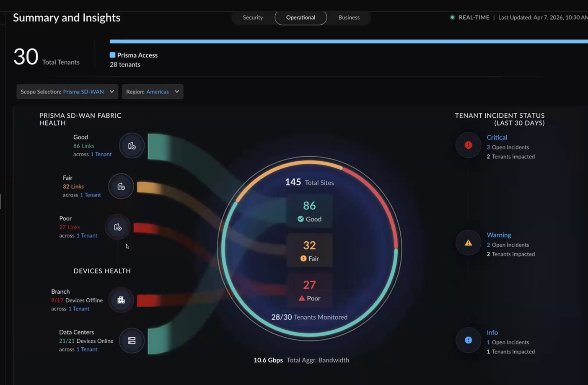
Task: Click the 1 Tenant link under Good links
Action: (101, 154)
